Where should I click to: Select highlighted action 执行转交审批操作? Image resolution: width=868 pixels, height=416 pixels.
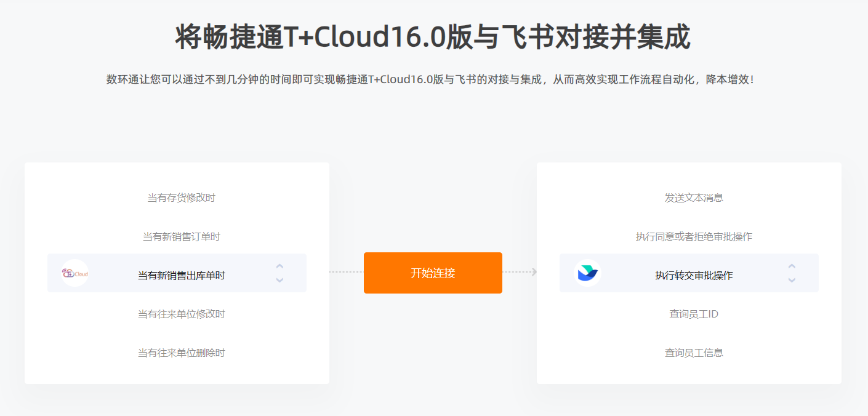pyautogui.click(x=694, y=275)
